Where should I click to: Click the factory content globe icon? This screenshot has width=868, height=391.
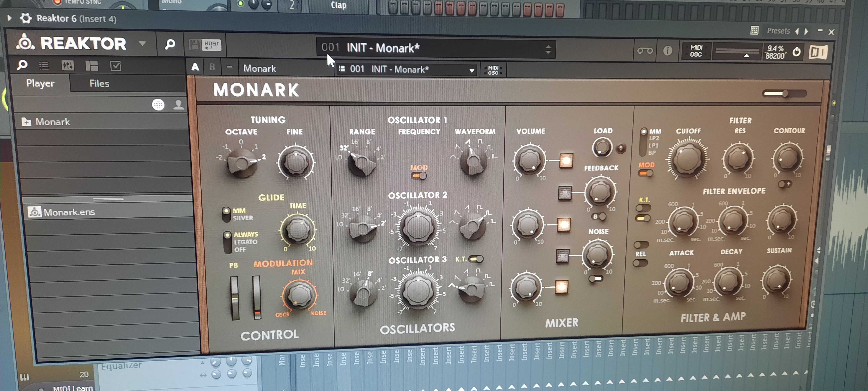(158, 104)
